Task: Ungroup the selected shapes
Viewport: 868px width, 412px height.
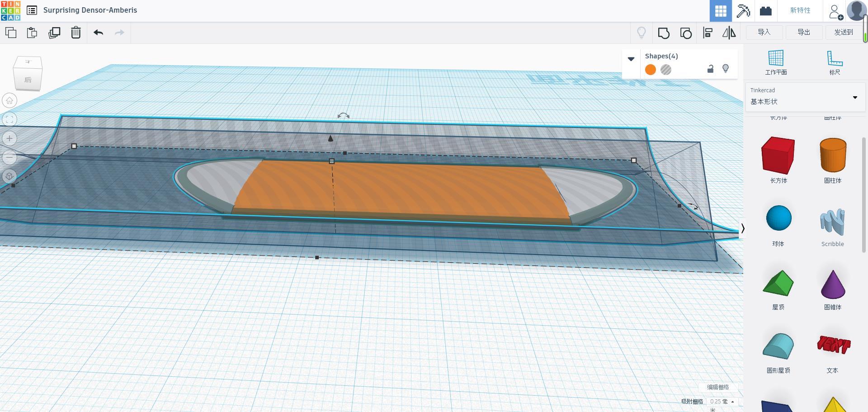Action: 686,33
